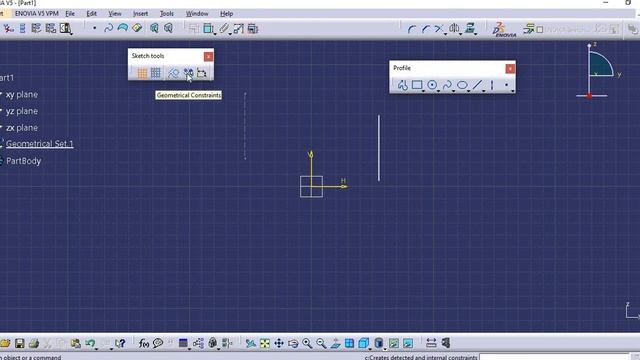Click the Fit All In icon

[x=265, y=343]
